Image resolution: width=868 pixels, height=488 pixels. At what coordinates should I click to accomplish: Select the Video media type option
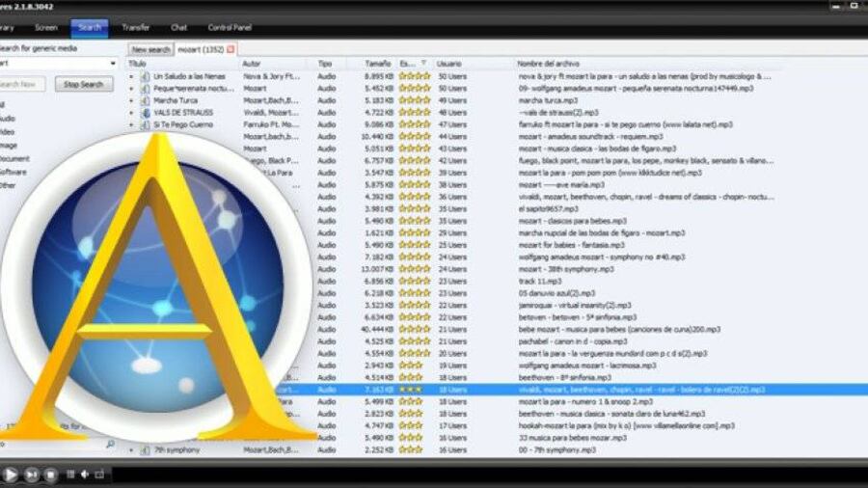[x=6, y=131]
